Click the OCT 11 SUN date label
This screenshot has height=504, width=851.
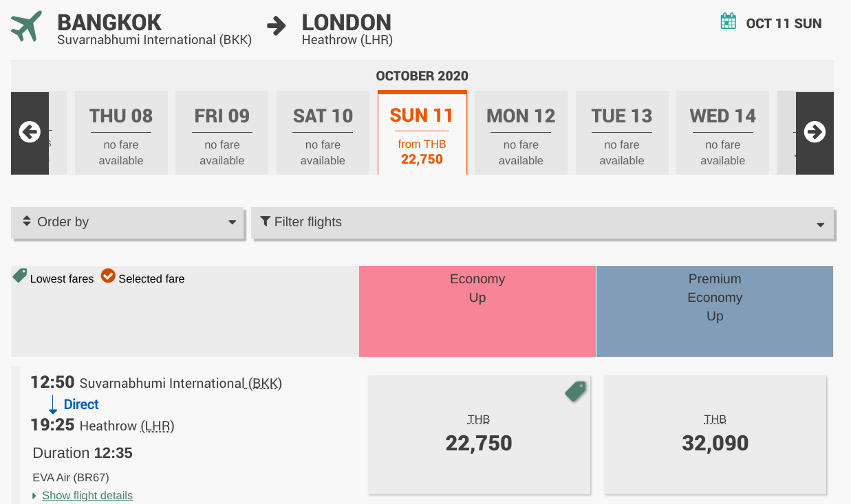click(x=784, y=23)
